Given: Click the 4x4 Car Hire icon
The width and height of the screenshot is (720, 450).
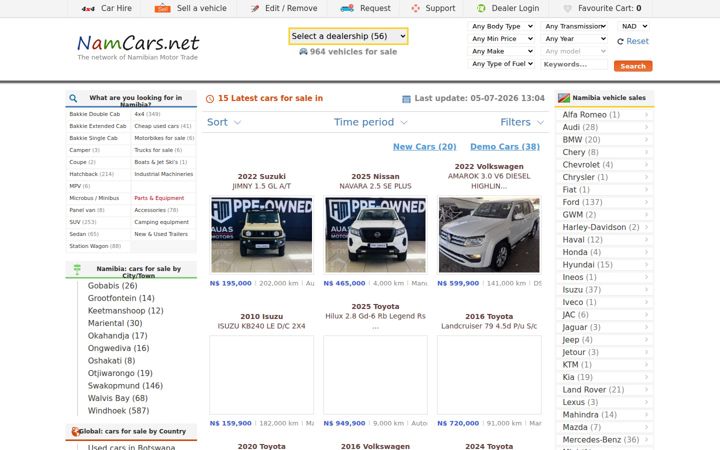Looking at the screenshot, I should 88,8.
